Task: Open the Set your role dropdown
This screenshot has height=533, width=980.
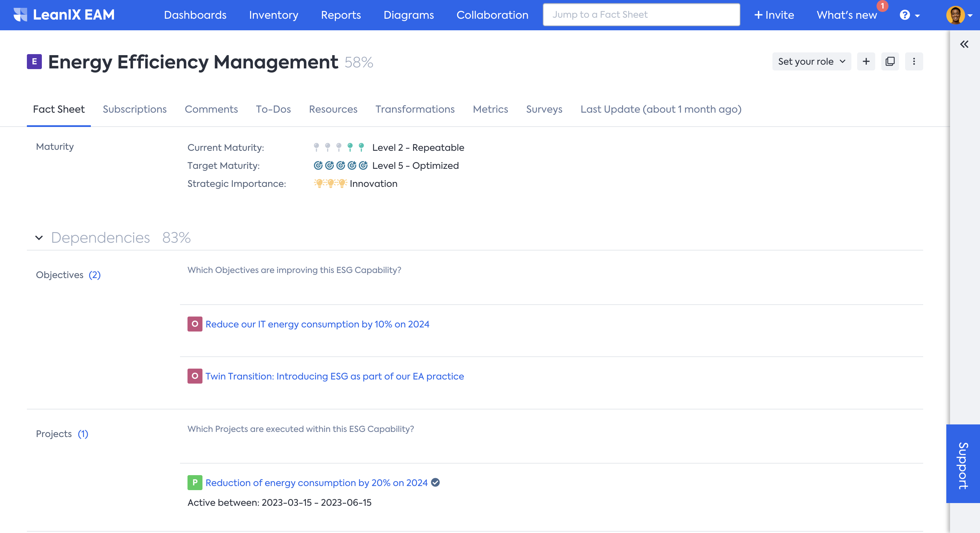Action: click(x=811, y=62)
